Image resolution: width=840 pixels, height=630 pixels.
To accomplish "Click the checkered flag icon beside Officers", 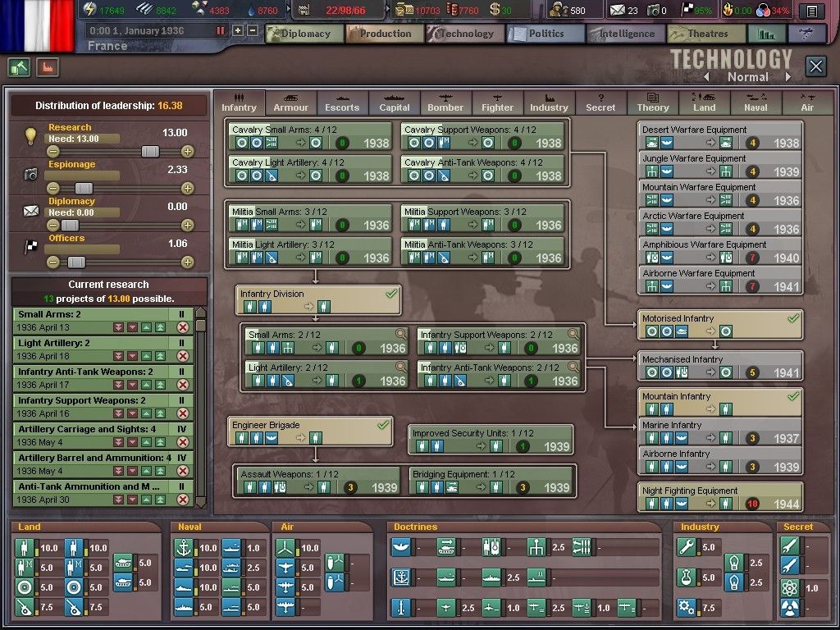I will coord(31,246).
